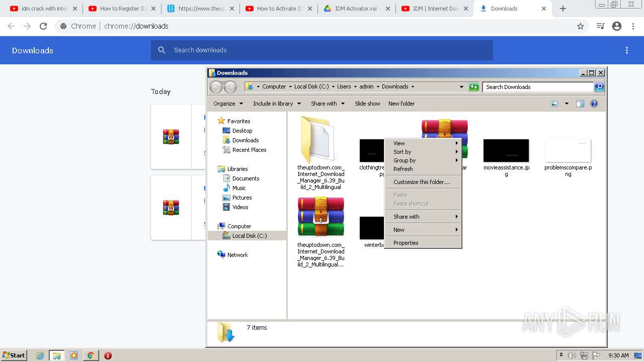Screen dimensions: 644x362
Task: Switch to How to Register IDM tab
Action: (122, 9)
